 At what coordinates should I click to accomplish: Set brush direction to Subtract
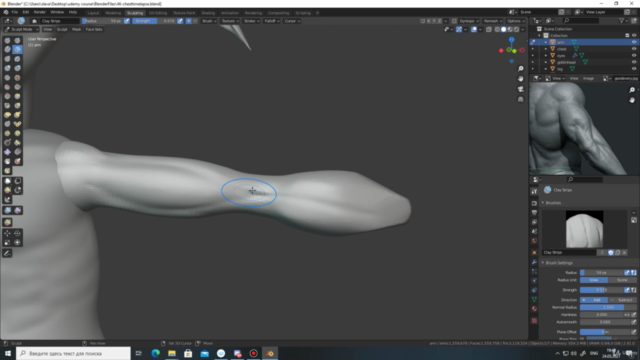point(622,300)
